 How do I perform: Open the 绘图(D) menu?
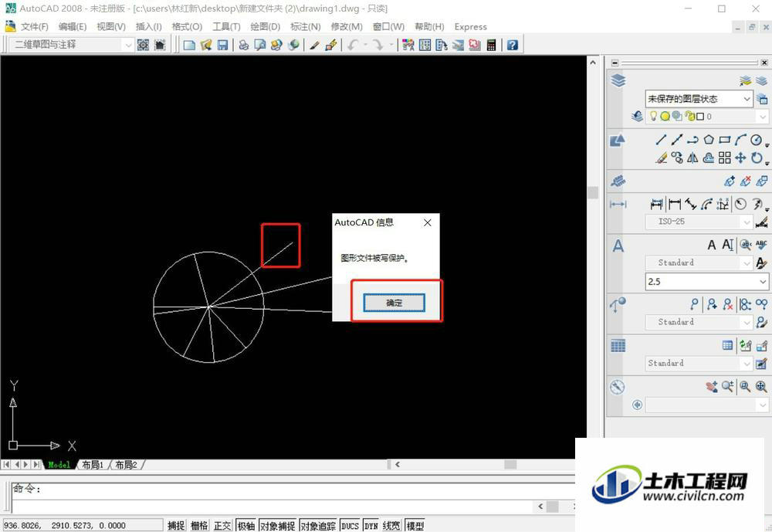click(265, 26)
